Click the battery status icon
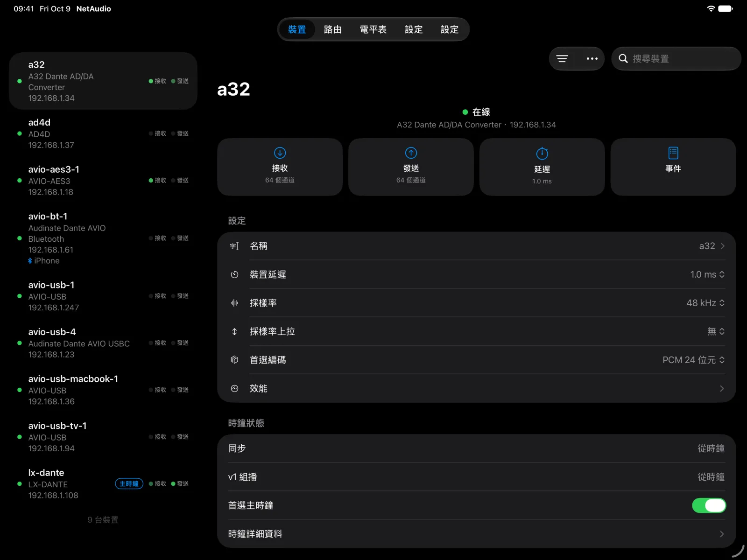Screen dimensions: 747x560 (x=726, y=8)
